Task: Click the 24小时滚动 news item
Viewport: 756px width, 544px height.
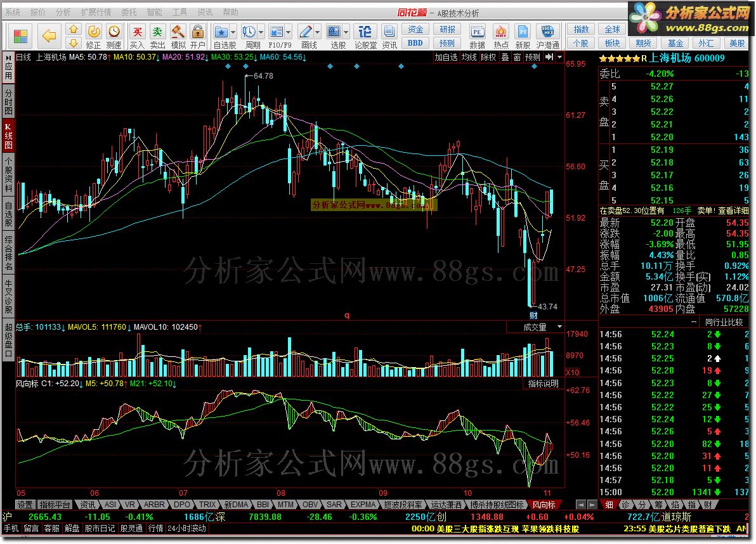Action: (186, 529)
